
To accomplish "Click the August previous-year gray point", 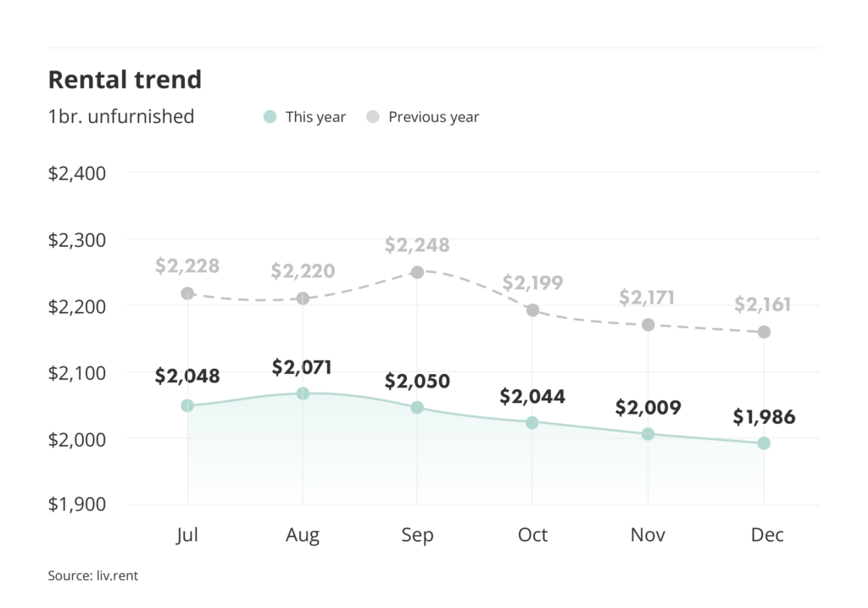I will [303, 298].
